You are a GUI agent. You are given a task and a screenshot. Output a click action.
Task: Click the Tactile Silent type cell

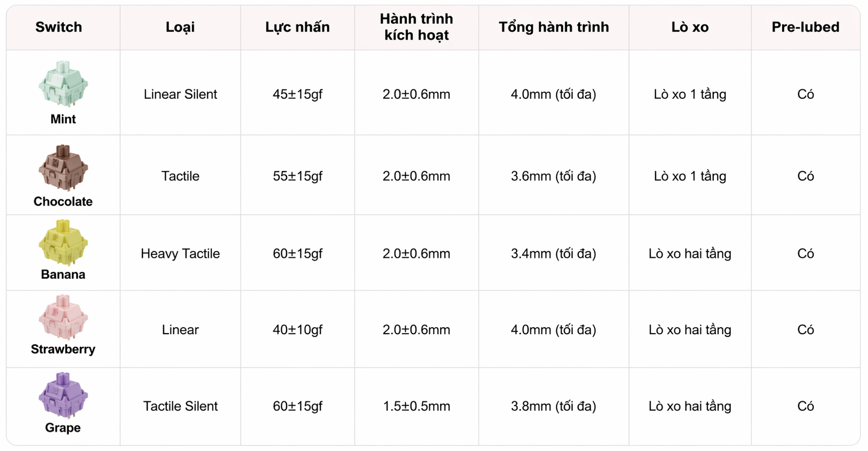point(180,406)
